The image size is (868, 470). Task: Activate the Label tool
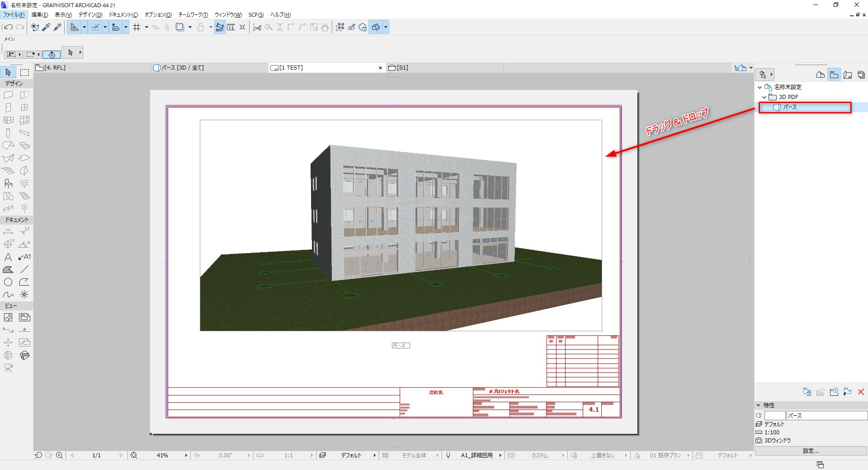[x=24, y=257]
